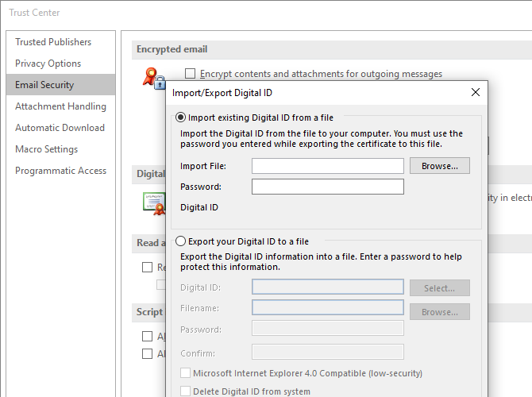Click the encrypted email certificate lock icon
The width and height of the screenshot is (532, 397).
(152, 78)
